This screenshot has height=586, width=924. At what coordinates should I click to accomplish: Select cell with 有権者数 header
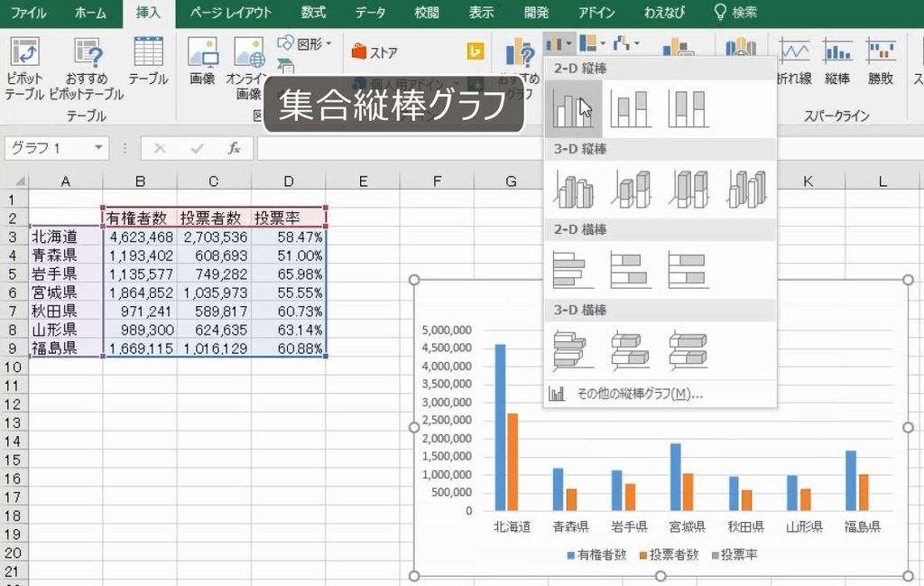click(140, 219)
